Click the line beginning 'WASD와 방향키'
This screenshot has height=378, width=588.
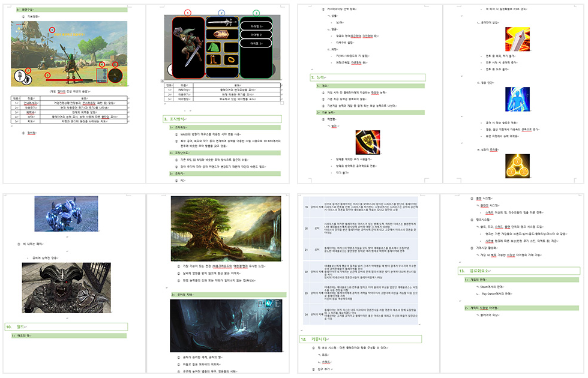[x=211, y=134]
